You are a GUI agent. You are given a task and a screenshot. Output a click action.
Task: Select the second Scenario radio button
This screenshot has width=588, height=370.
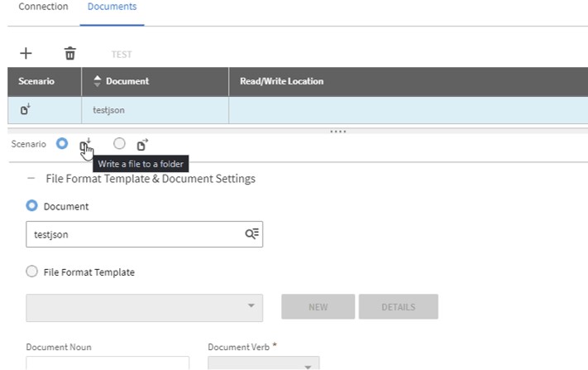pos(119,143)
